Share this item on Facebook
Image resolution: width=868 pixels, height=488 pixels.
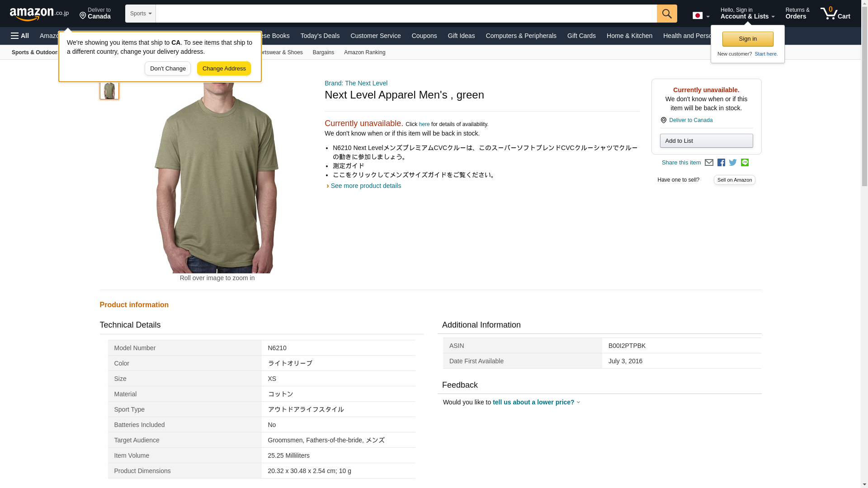point(721,163)
